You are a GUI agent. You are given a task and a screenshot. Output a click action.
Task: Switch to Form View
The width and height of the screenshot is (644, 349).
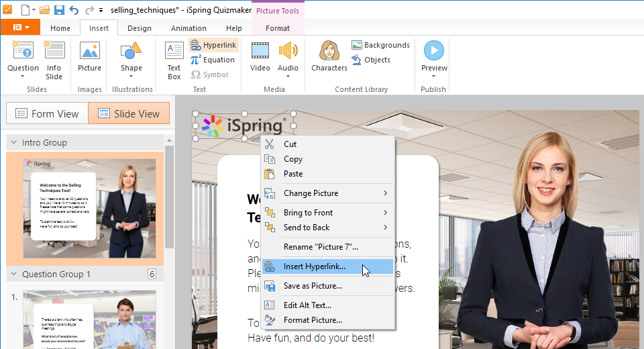click(x=47, y=113)
